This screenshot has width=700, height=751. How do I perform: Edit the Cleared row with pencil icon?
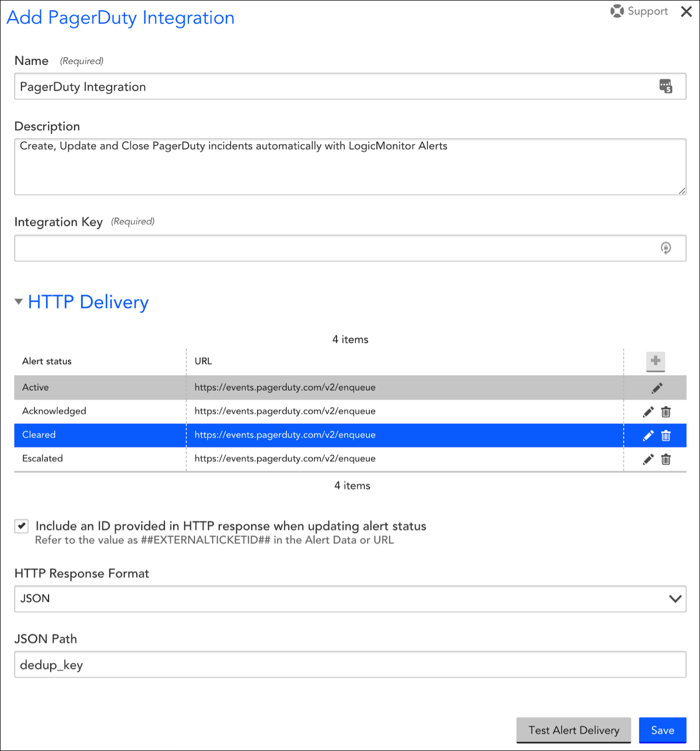tap(648, 435)
